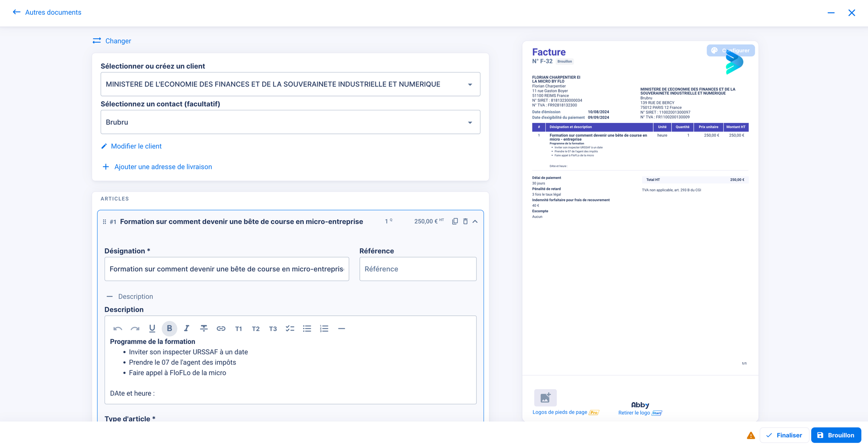Click the Changer swap icon
Image resolution: width=868 pixels, height=446 pixels.
coord(97,40)
